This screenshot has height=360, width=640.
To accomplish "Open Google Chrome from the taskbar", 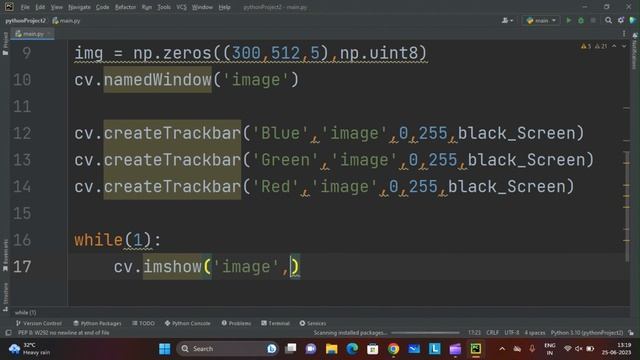I will point(393,349).
